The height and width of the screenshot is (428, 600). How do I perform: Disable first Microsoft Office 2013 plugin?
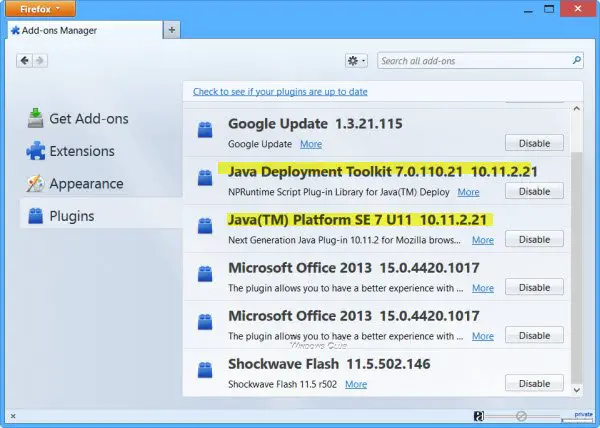coord(534,287)
